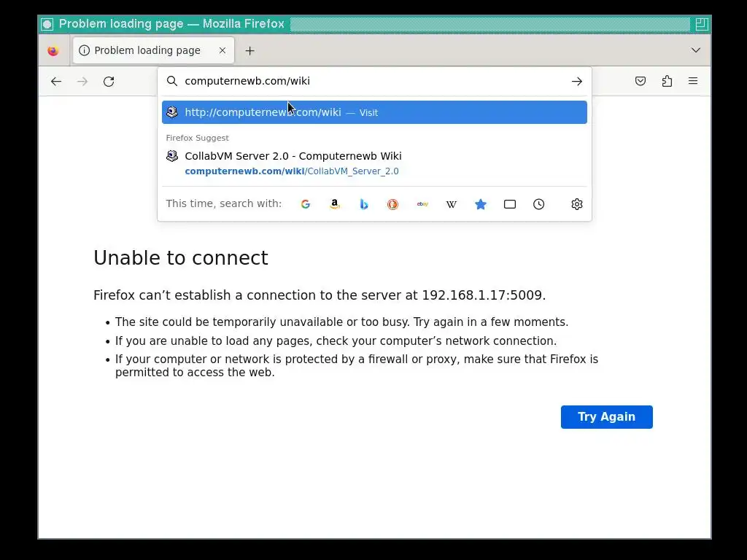The height and width of the screenshot is (560, 747).
Task: Click the 'Firefox can't establish a connection' text
Action: pyautogui.click(x=320, y=295)
